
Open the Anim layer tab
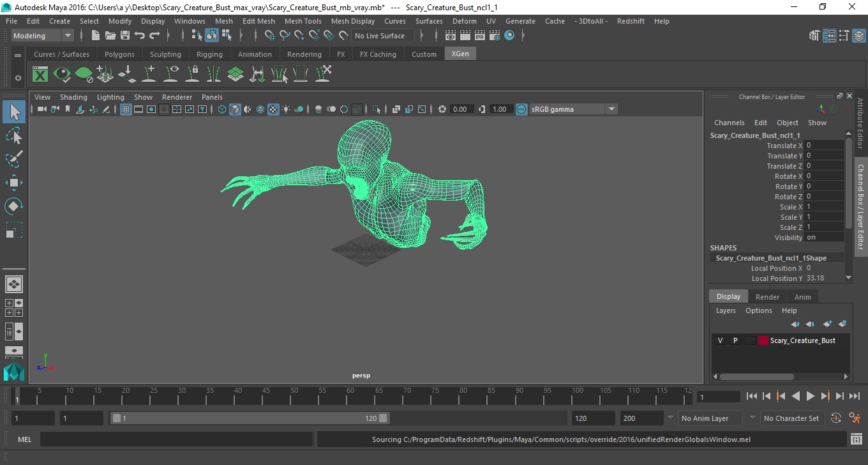pos(802,297)
